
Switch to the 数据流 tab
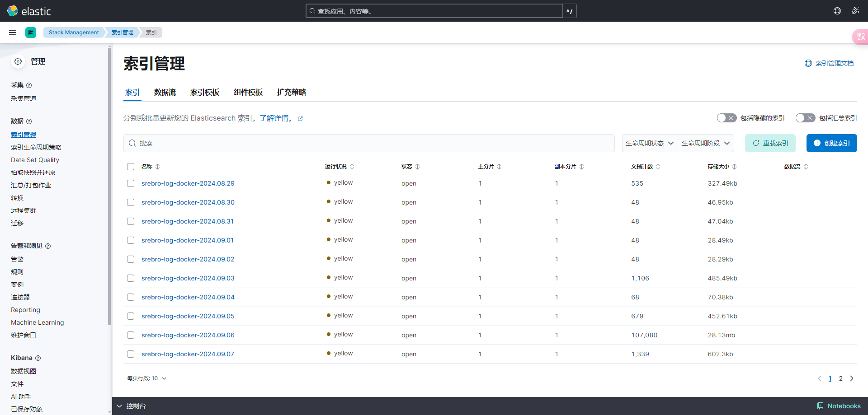(x=165, y=92)
